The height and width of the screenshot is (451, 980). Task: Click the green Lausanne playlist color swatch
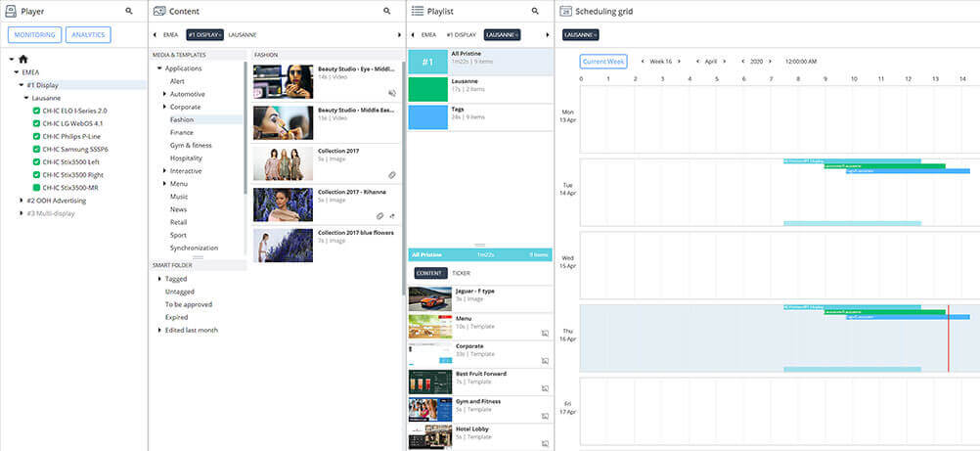(426, 90)
